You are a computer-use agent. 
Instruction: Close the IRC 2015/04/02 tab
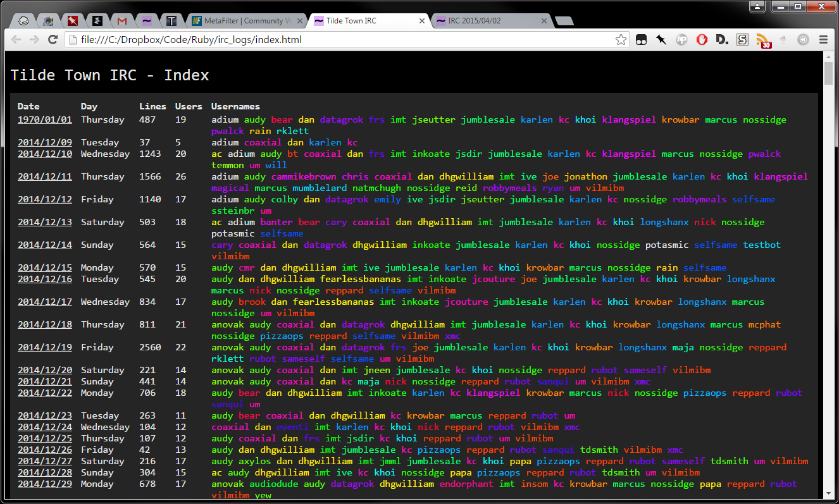click(544, 21)
